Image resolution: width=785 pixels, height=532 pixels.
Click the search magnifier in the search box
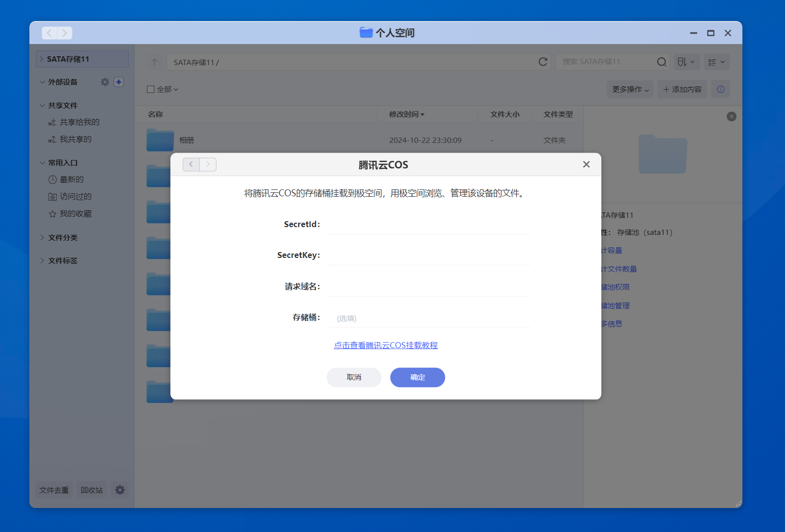coord(662,62)
